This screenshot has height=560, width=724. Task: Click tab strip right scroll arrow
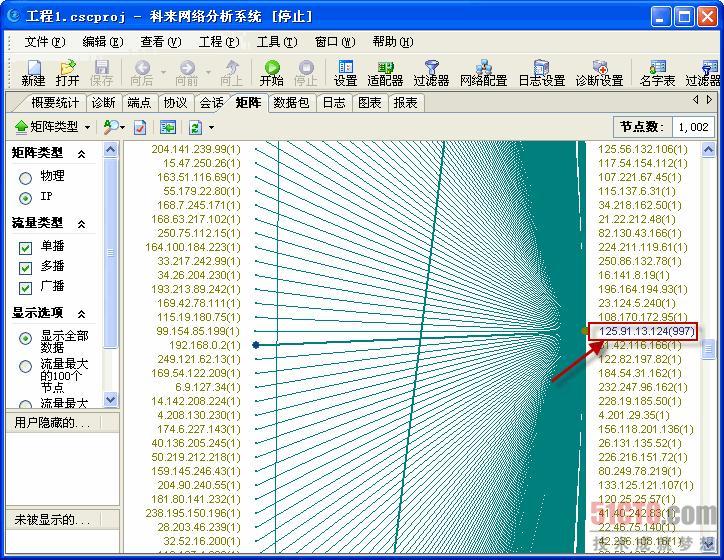coord(710,99)
